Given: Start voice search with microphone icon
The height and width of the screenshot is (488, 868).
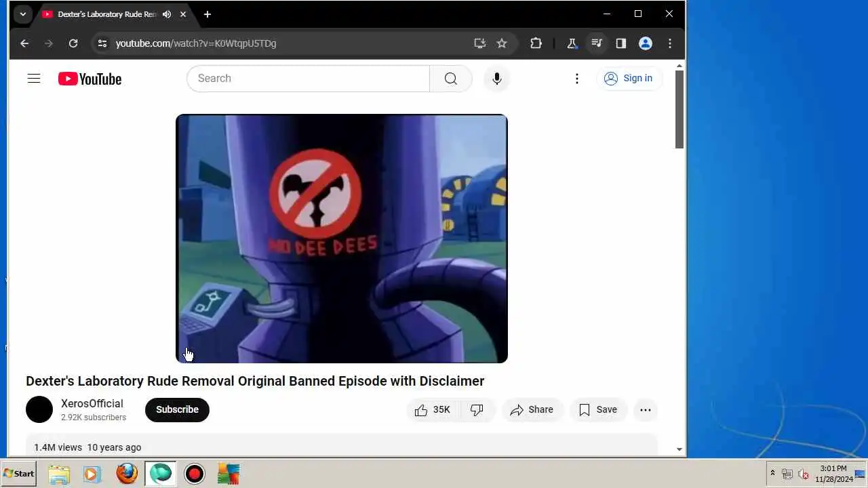Looking at the screenshot, I should coord(497,79).
